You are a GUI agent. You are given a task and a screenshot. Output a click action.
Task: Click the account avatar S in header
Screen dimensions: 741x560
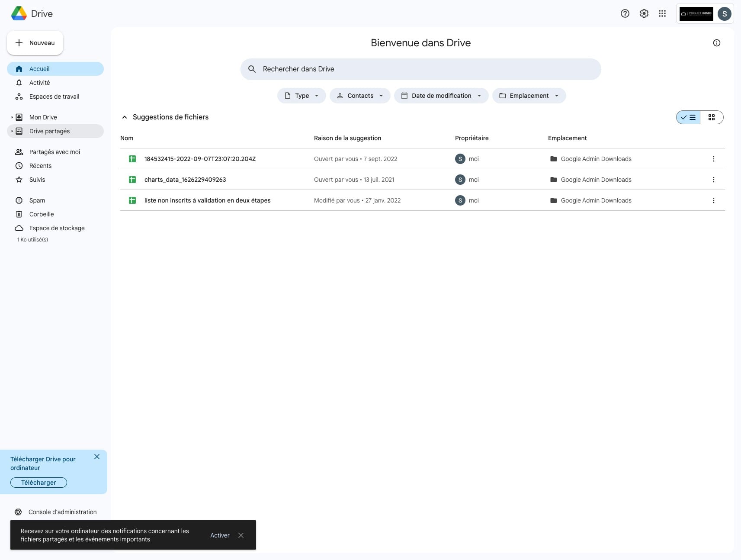[x=724, y=13]
